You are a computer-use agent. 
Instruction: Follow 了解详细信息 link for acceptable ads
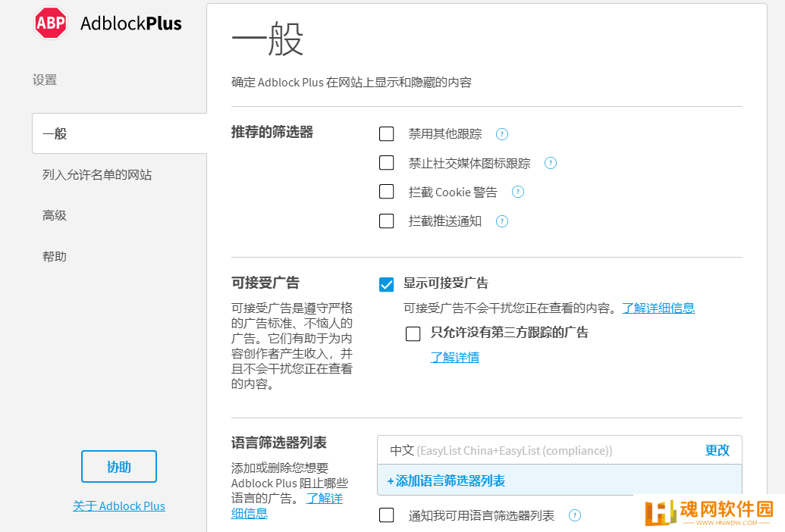[x=658, y=308]
